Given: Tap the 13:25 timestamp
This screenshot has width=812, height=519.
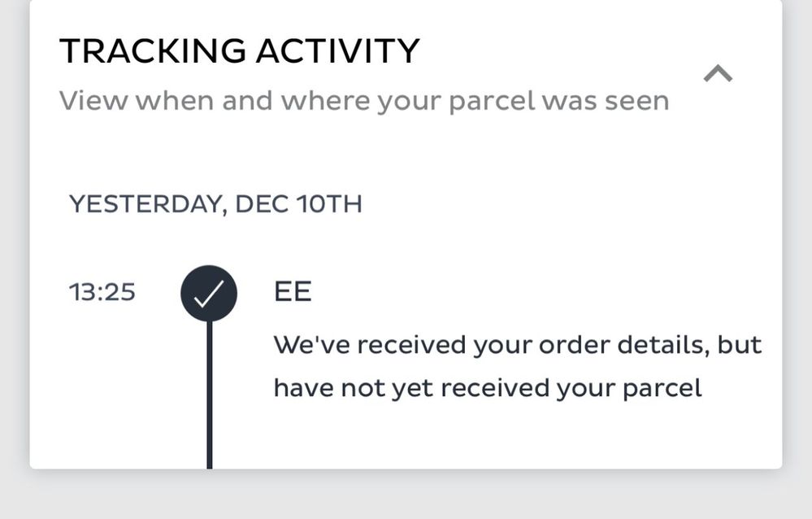Looking at the screenshot, I should tap(102, 292).
